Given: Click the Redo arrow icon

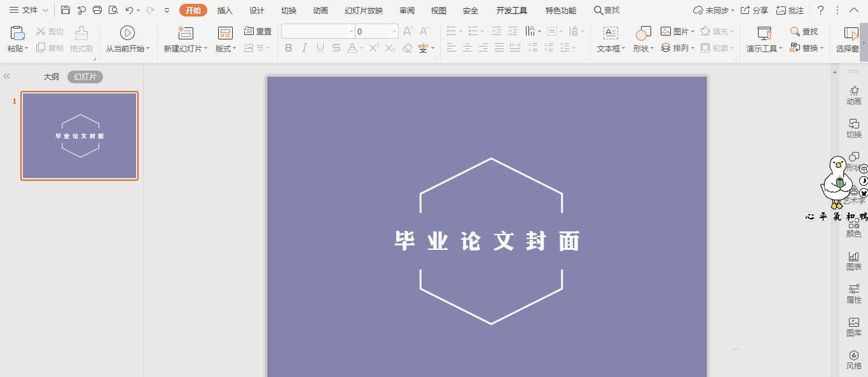Looking at the screenshot, I should coord(150,10).
